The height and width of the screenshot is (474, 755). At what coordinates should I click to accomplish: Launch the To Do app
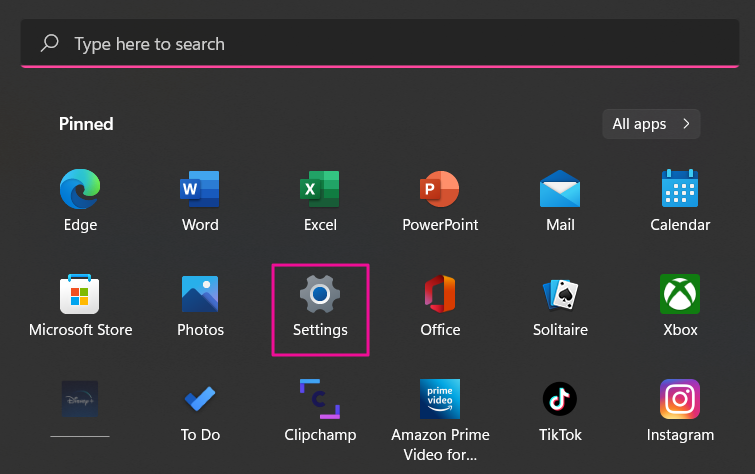point(200,400)
